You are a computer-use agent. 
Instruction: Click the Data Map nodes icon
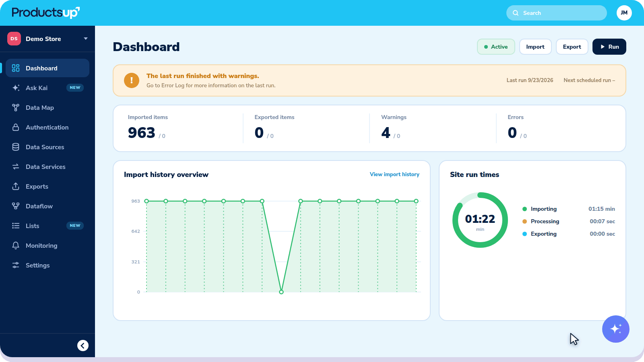point(16,107)
